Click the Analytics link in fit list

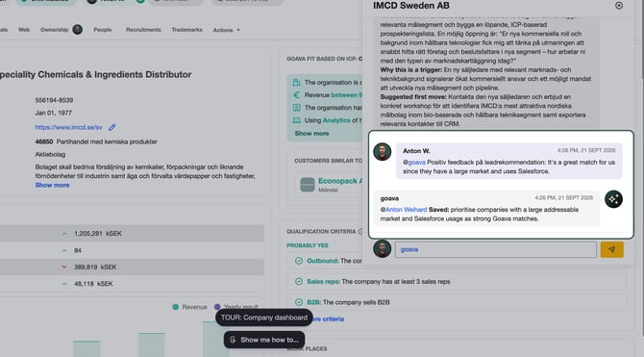(336, 120)
